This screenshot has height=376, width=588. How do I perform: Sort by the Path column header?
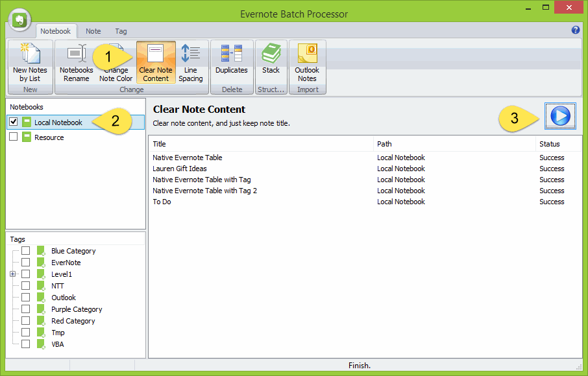(x=454, y=144)
